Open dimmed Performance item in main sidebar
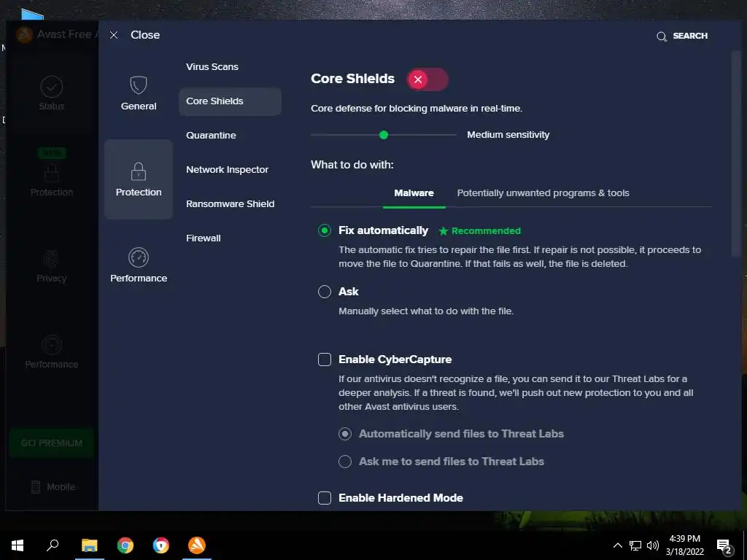The height and width of the screenshot is (560, 747). click(x=52, y=352)
